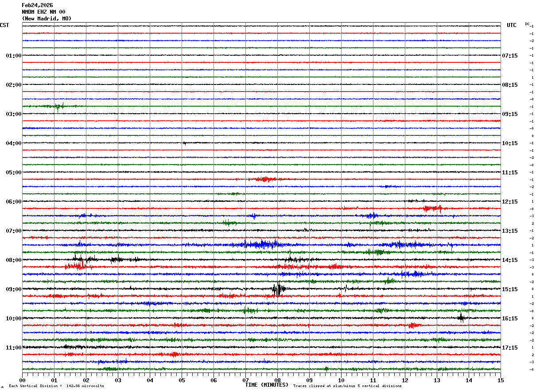This screenshot has height=392, width=536.
Task: Select the 10:00 CST time label
Action: tap(14, 319)
